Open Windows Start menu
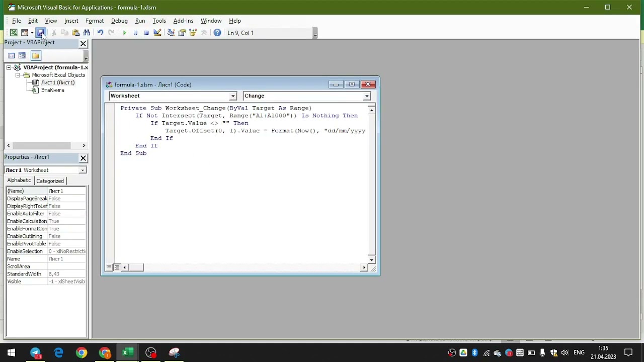This screenshot has width=644, height=362. coord(11,352)
